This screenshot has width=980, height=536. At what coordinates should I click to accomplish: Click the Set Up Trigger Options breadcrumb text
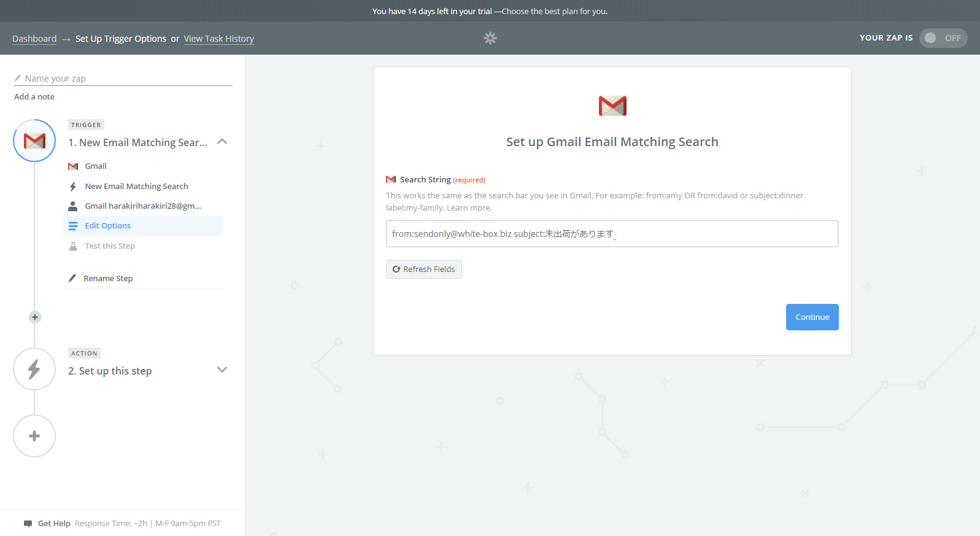tap(121, 39)
